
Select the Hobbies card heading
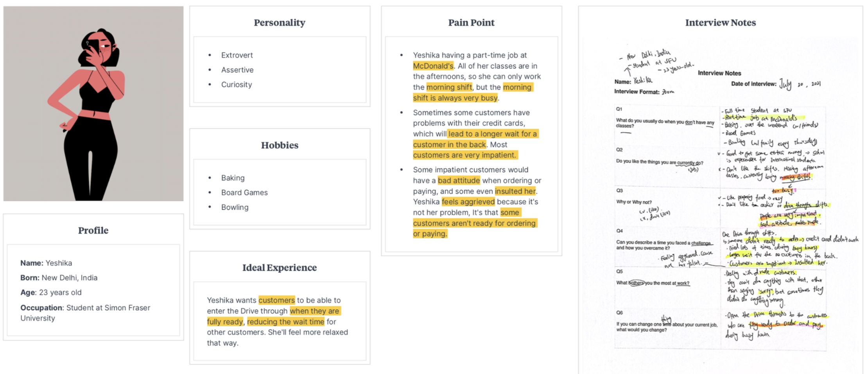(x=280, y=145)
